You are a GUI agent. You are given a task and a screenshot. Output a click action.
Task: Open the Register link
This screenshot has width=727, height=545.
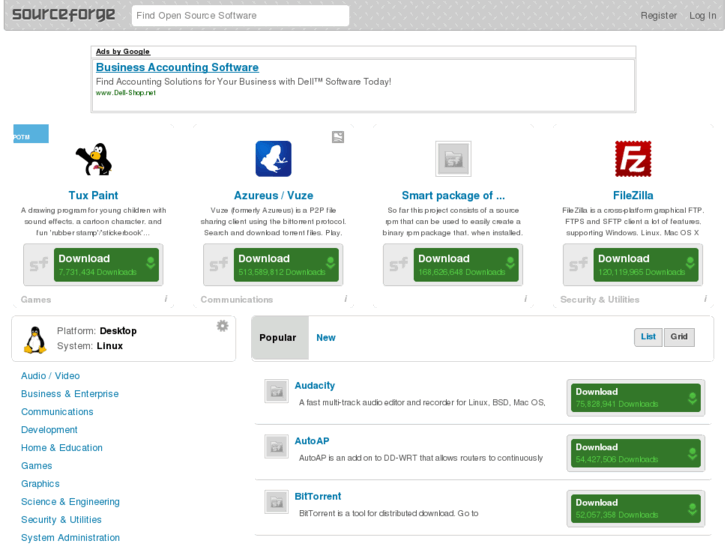[658, 15]
